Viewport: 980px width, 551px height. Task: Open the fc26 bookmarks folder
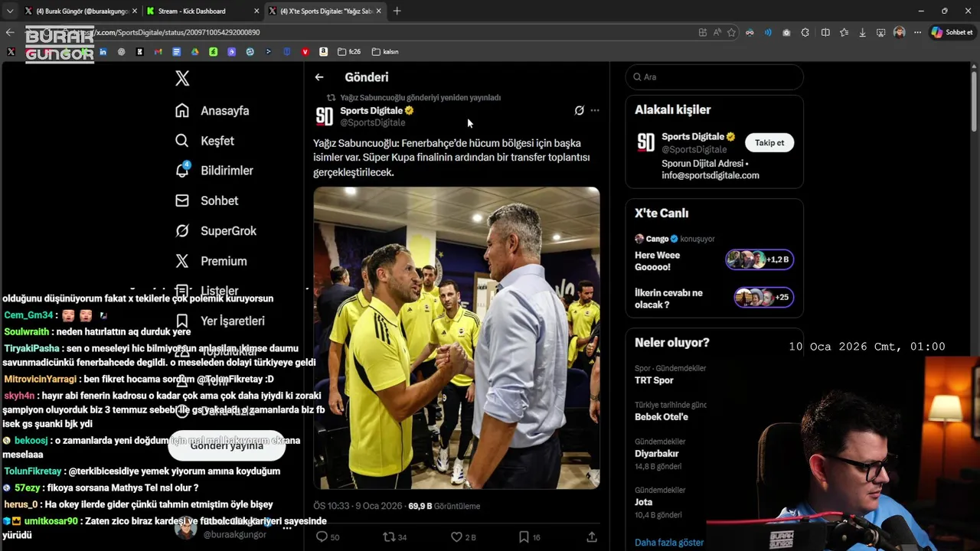tap(349, 52)
